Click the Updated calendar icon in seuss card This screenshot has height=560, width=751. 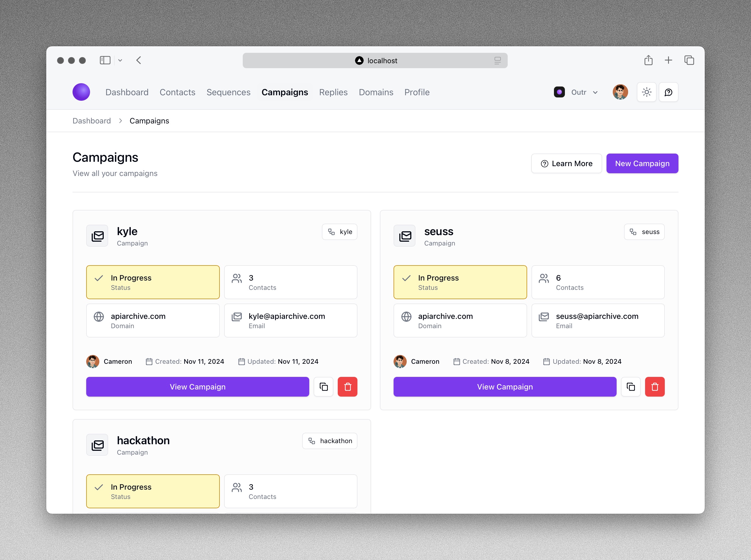pyautogui.click(x=546, y=362)
